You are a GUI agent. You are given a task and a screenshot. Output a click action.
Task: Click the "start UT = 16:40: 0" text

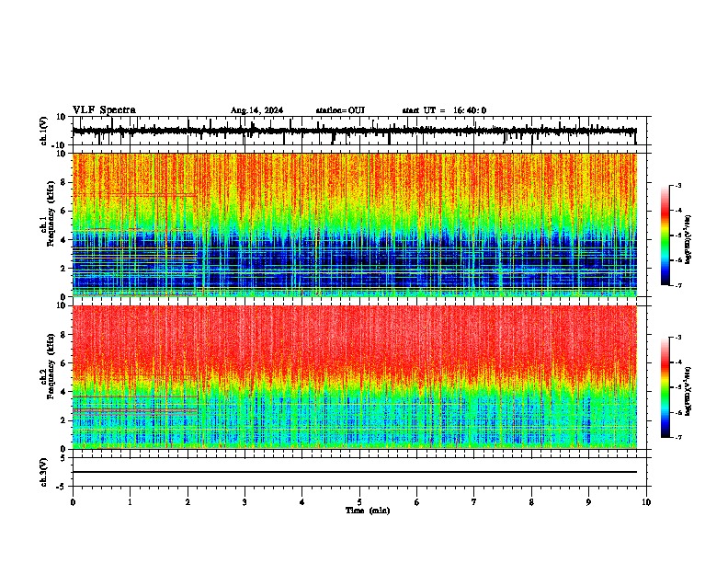tap(444, 110)
